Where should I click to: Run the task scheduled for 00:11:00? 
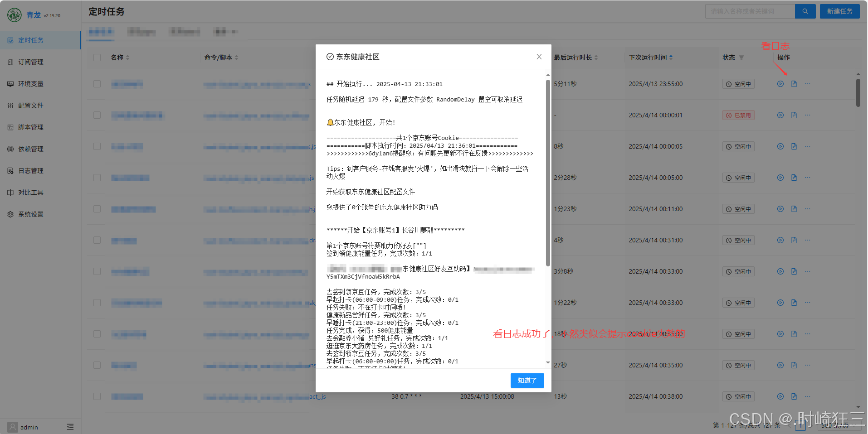point(780,209)
